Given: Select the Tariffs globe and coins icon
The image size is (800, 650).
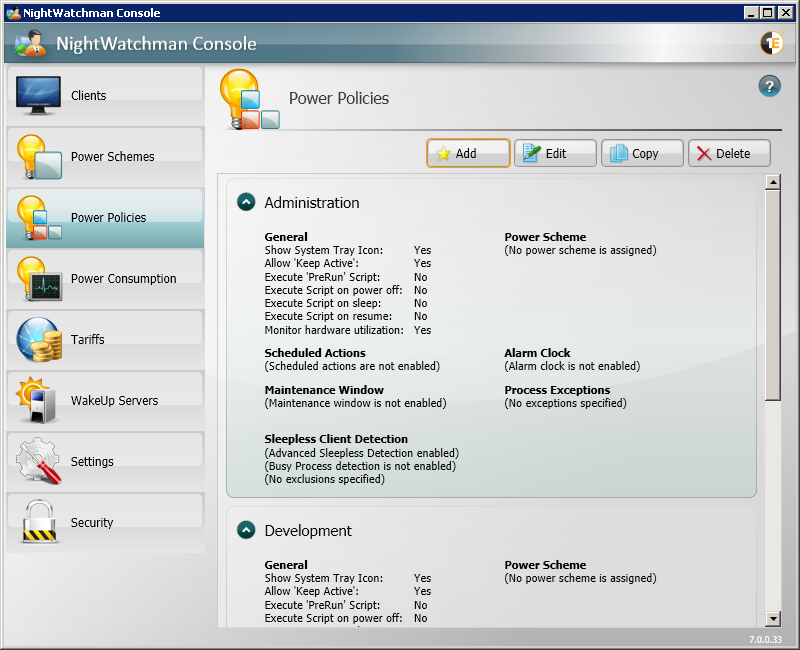Looking at the screenshot, I should (x=39, y=340).
